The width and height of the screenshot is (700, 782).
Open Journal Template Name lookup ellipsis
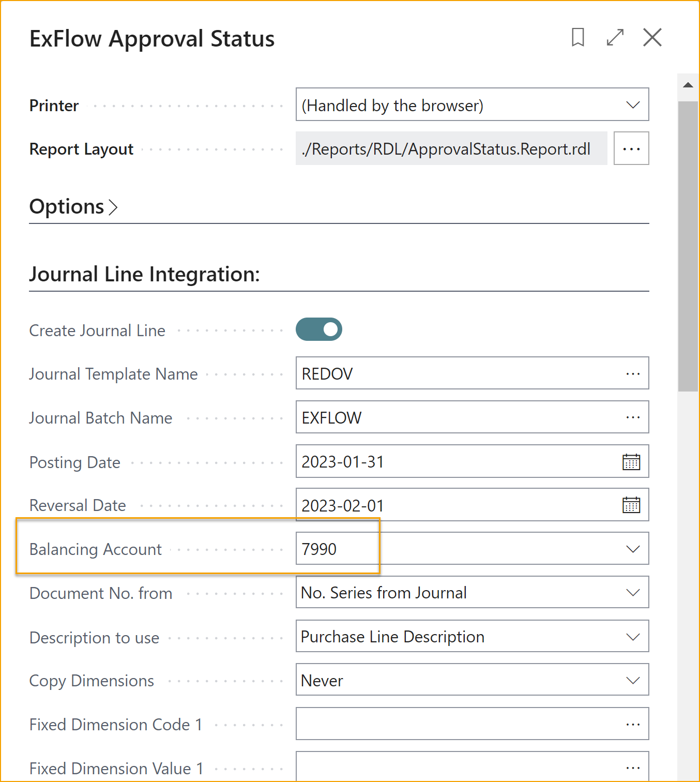(x=632, y=373)
